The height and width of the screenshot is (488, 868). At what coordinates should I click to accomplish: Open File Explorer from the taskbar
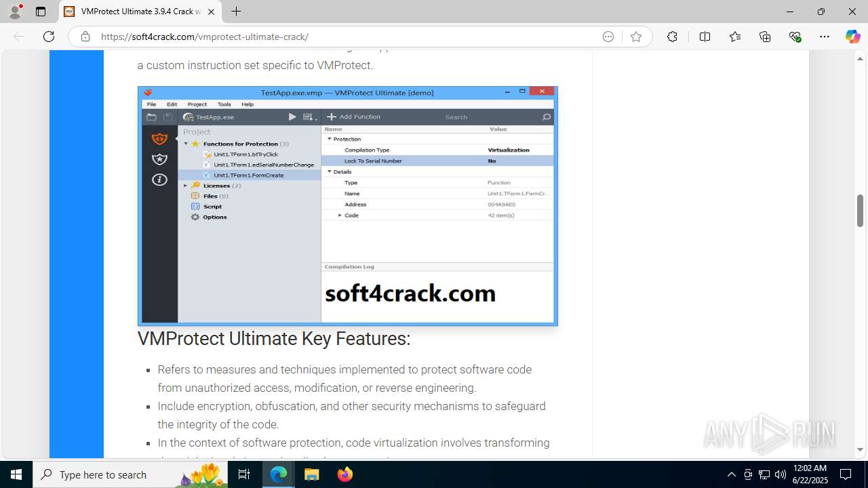point(312,474)
